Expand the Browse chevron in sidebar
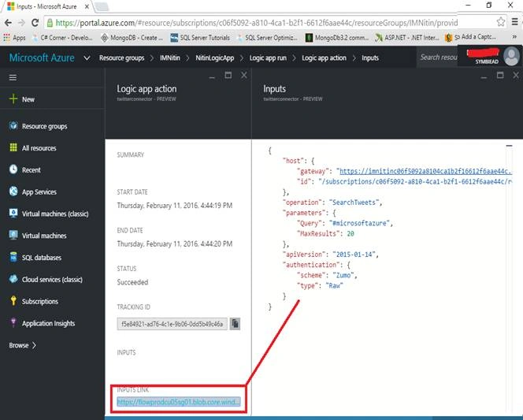 pyautogui.click(x=34, y=345)
